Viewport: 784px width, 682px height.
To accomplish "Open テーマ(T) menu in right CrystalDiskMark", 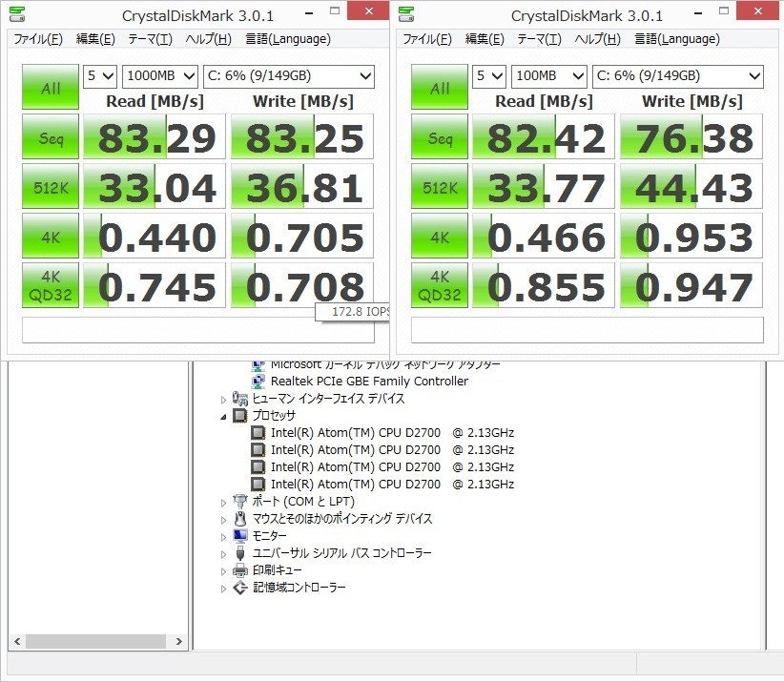I will [x=539, y=39].
